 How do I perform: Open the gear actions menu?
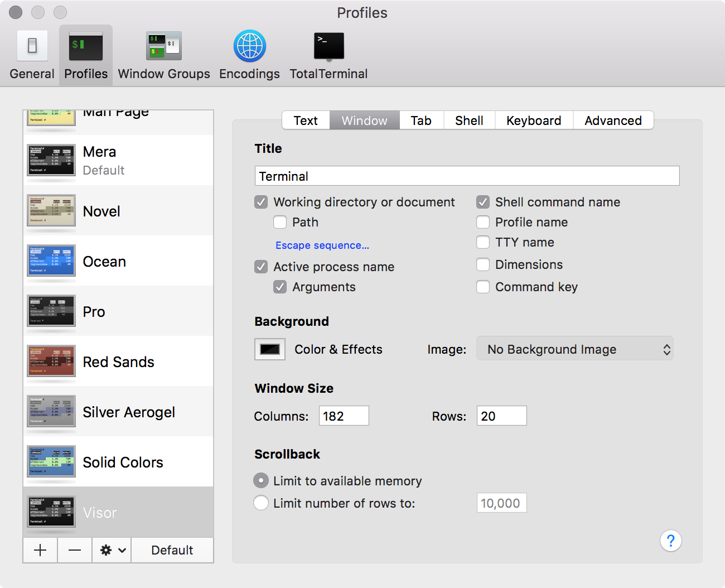(112, 550)
